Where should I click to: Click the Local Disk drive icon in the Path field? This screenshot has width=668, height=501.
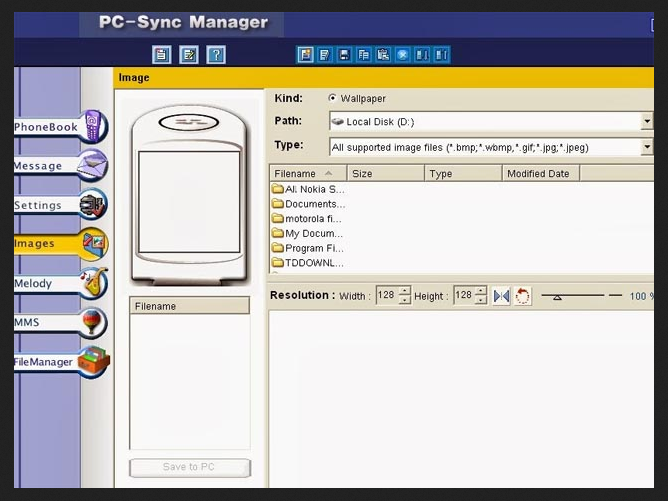338,122
